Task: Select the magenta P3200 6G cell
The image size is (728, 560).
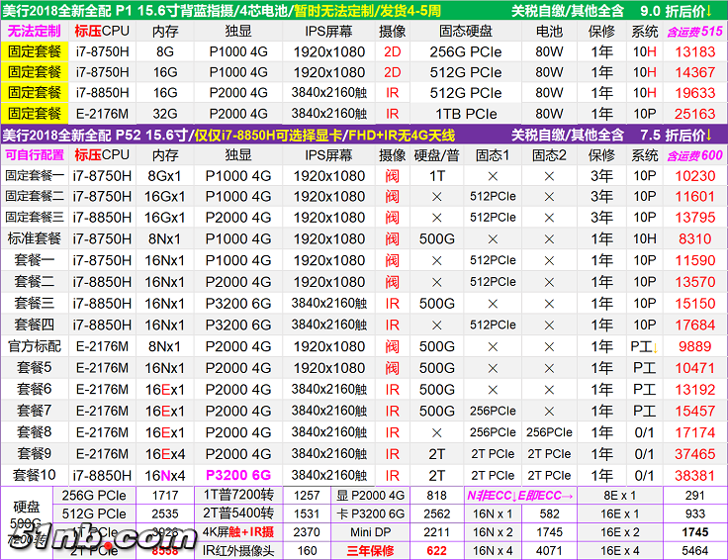Action: tap(237, 475)
